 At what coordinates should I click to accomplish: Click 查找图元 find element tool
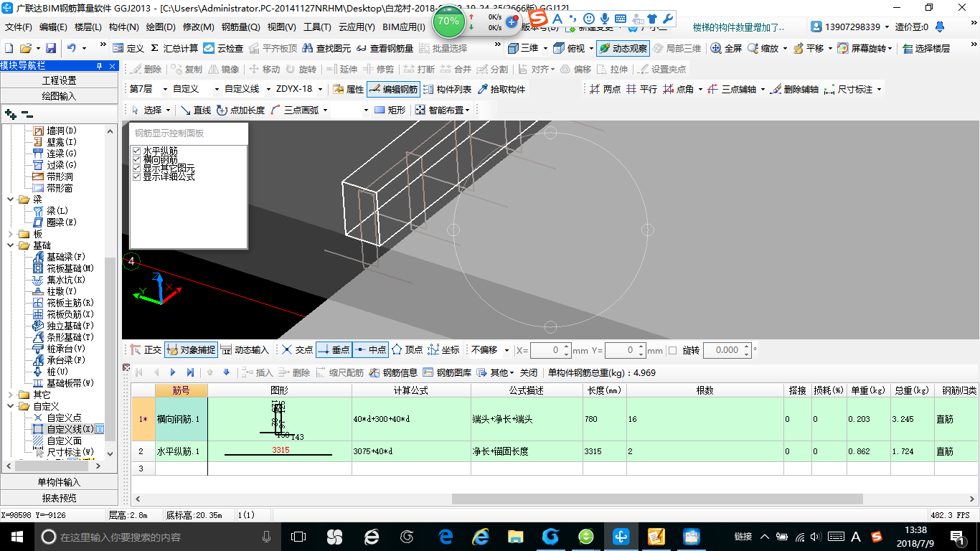(327, 49)
